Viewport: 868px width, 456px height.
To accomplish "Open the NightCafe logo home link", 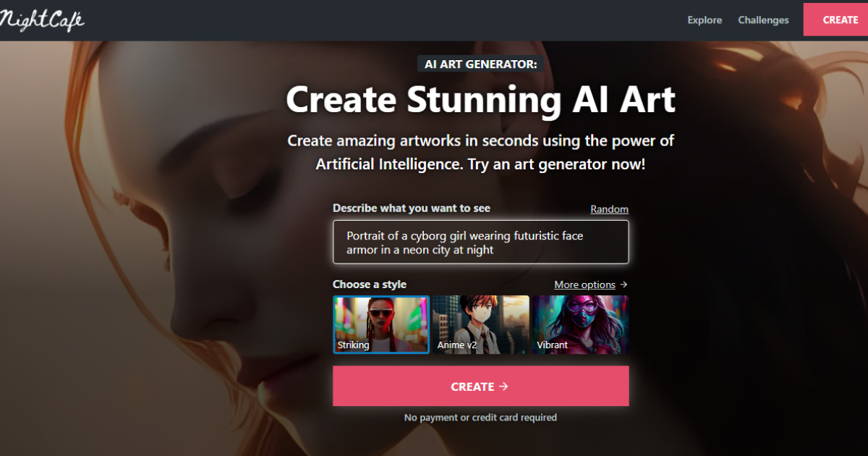I will pos(41,20).
